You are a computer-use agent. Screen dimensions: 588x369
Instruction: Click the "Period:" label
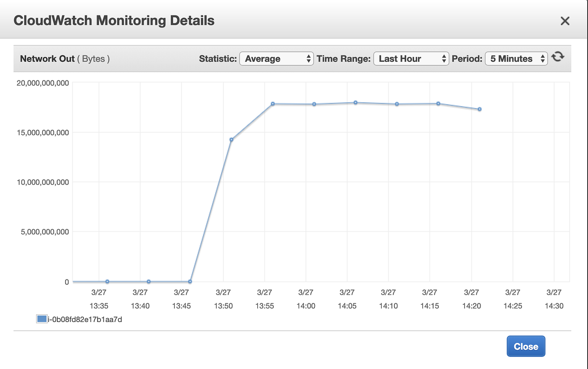coord(467,59)
